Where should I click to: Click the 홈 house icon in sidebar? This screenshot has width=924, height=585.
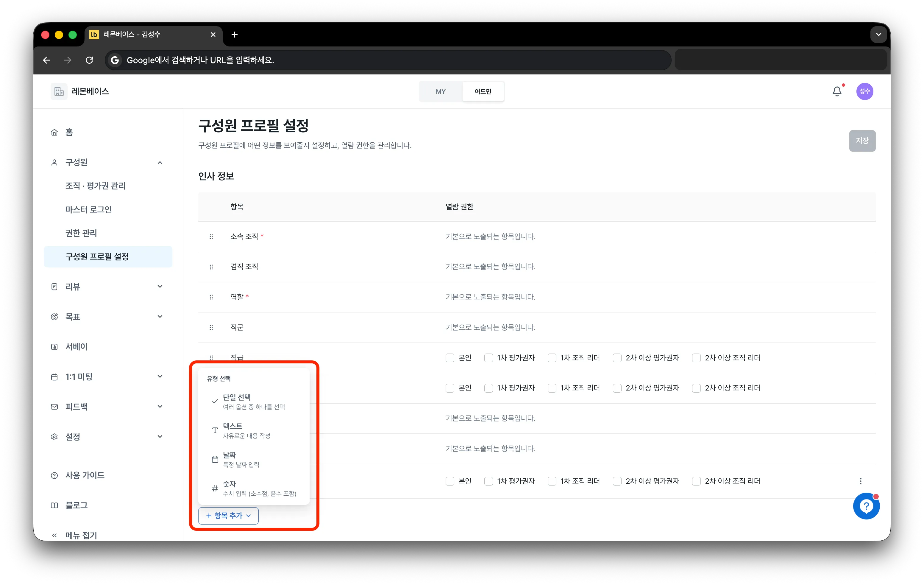[54, 133]
